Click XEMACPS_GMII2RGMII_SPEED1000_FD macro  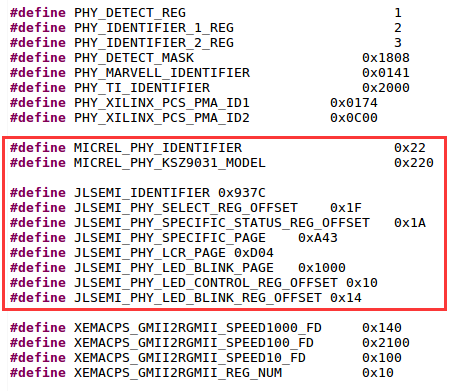(x=198, y=328)
